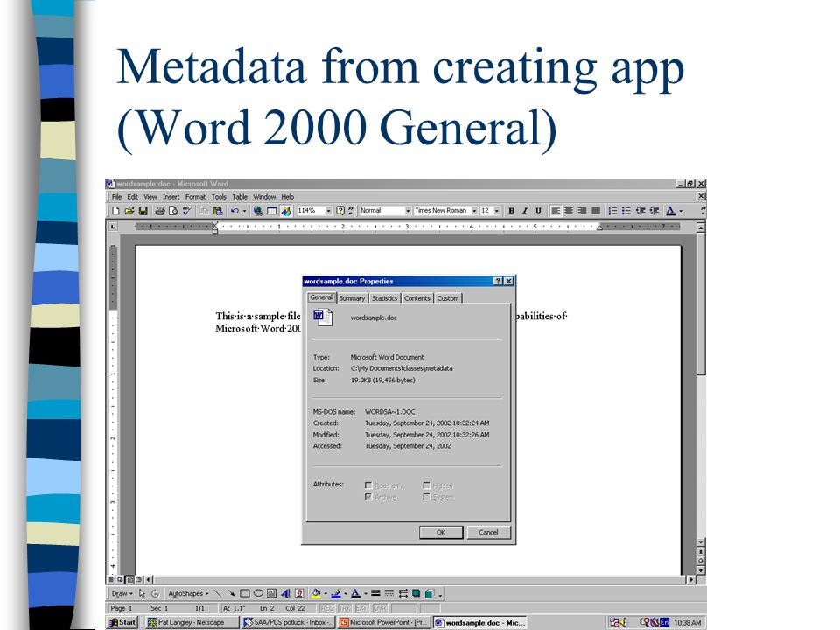840x630 pixels.
Task: Open the Format menu
Action: pyautogui.click(x=195, y=197)
